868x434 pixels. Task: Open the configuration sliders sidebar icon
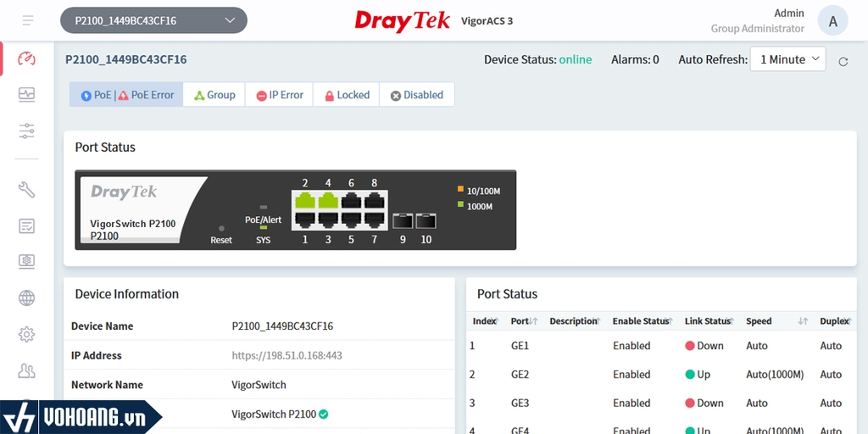tap(26, 131)
